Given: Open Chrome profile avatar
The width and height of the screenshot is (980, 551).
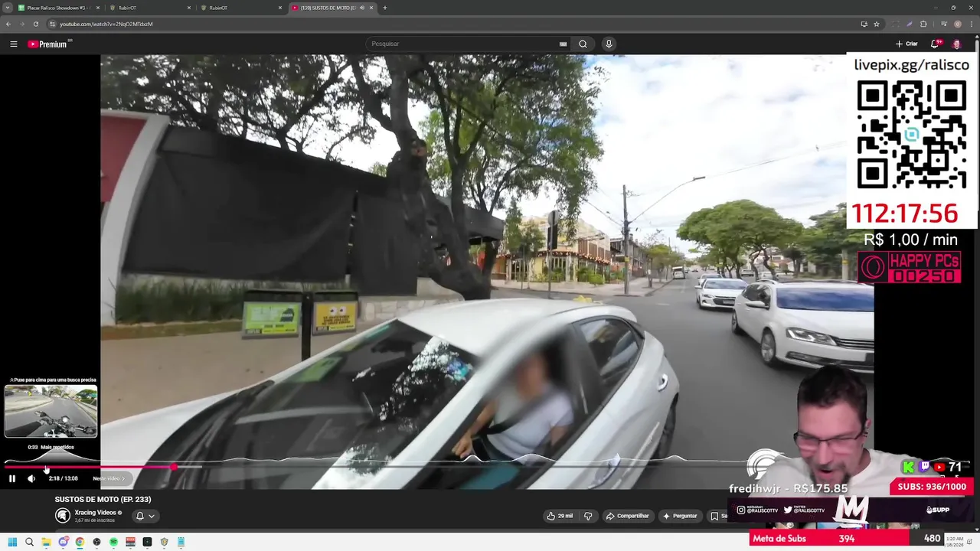Looking at the screenshot, I should (x=957, y=24).
